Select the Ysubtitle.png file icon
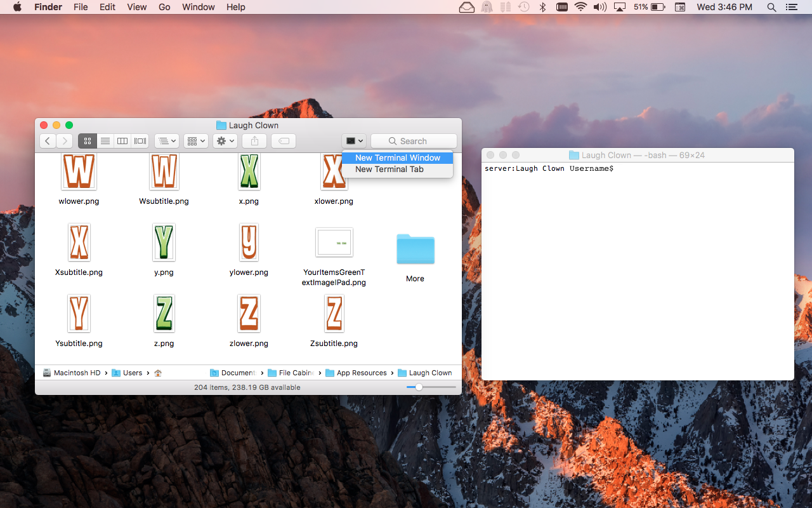The width and height of the screenshot is (812, 508). point(79,313)
